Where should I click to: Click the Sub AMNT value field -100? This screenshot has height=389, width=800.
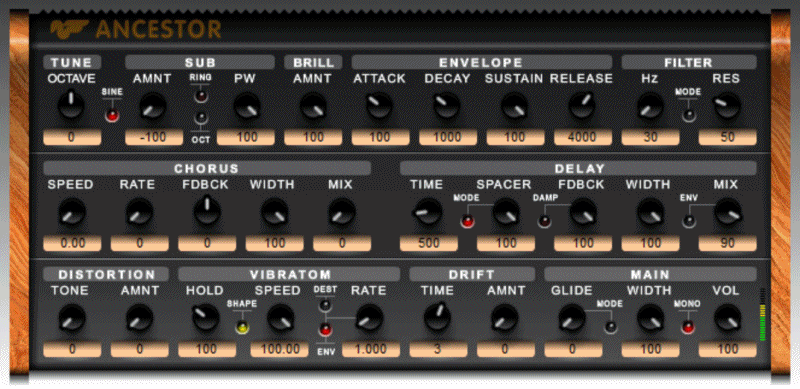coord(154,137)
